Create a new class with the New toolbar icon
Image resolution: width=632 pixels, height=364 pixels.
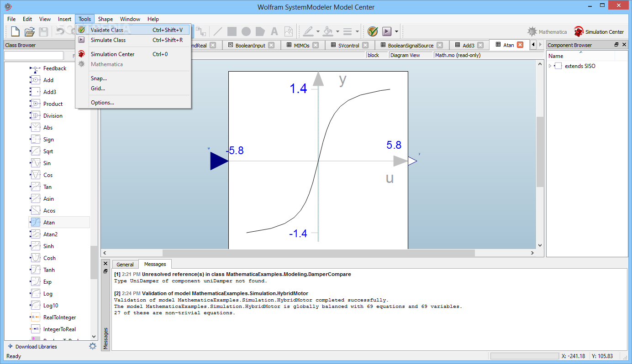click(x=16, y=31)
